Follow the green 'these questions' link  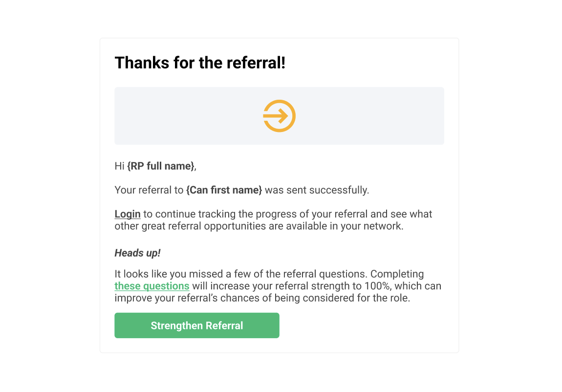(152, 286)
